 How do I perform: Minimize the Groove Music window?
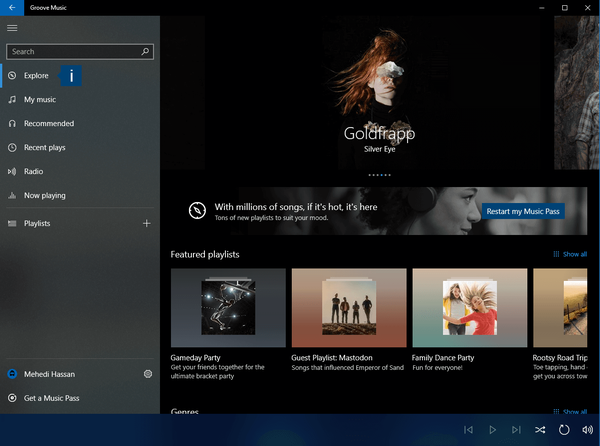541,8
